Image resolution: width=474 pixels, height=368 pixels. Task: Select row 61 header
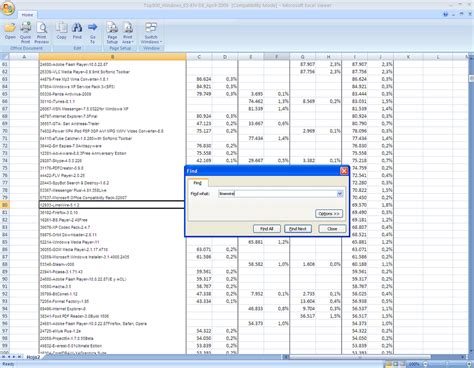(5, 64)
